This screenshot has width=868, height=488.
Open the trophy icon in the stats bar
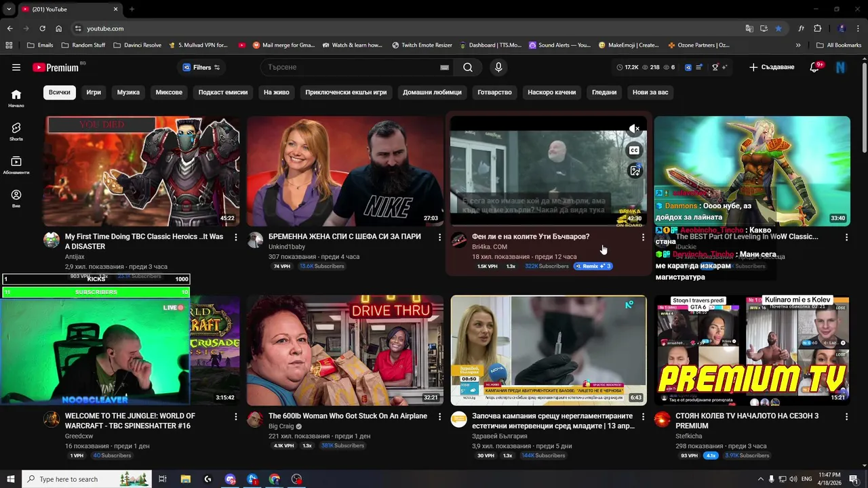click(x=715, y=67)
